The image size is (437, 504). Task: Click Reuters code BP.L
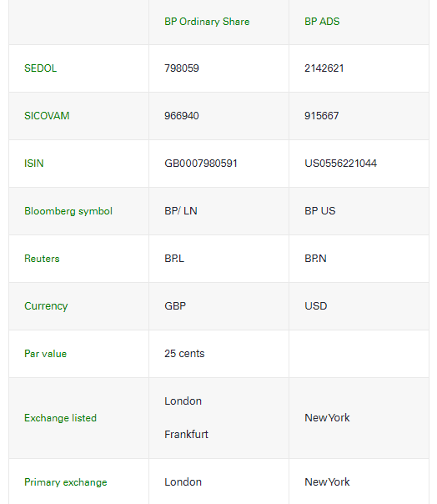(174, 259)
